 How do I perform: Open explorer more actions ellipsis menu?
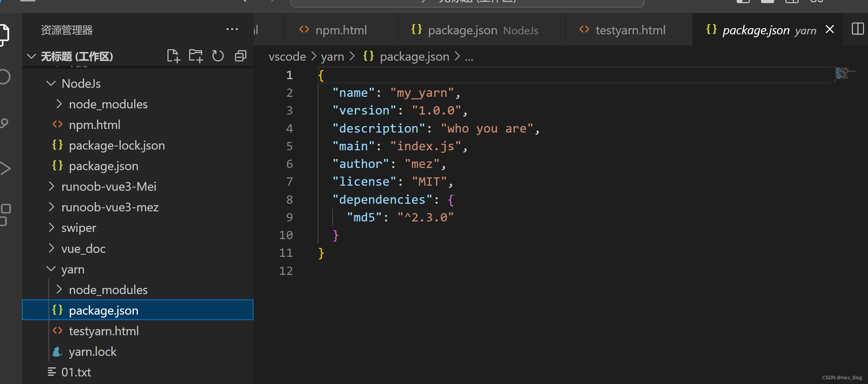pyautogui.click(x=232, y=29)
